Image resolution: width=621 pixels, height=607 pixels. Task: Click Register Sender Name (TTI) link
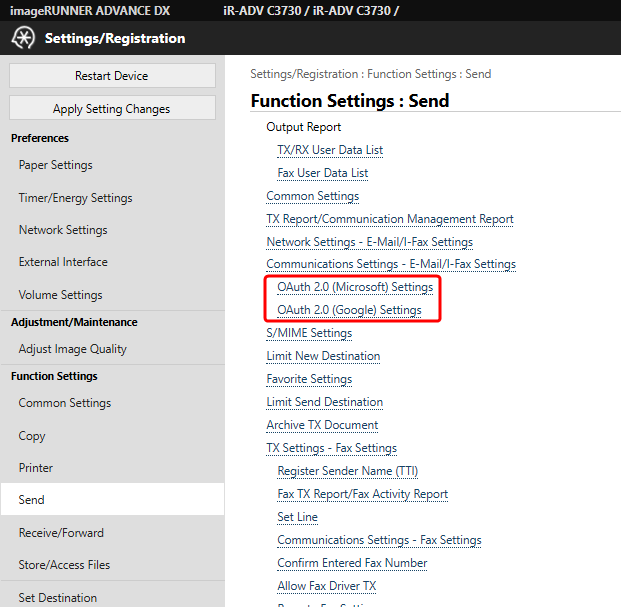[x=348, y=471]
